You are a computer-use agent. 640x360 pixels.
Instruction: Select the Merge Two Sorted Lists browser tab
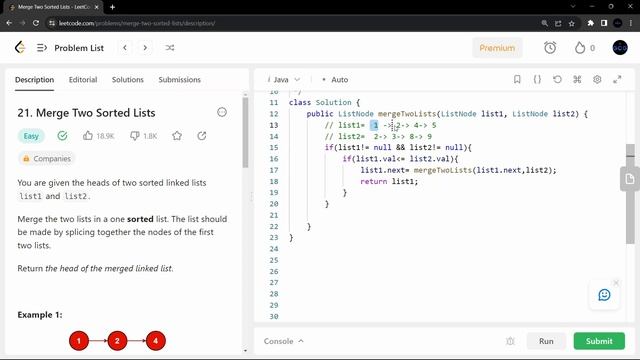(x=53, y=7)
